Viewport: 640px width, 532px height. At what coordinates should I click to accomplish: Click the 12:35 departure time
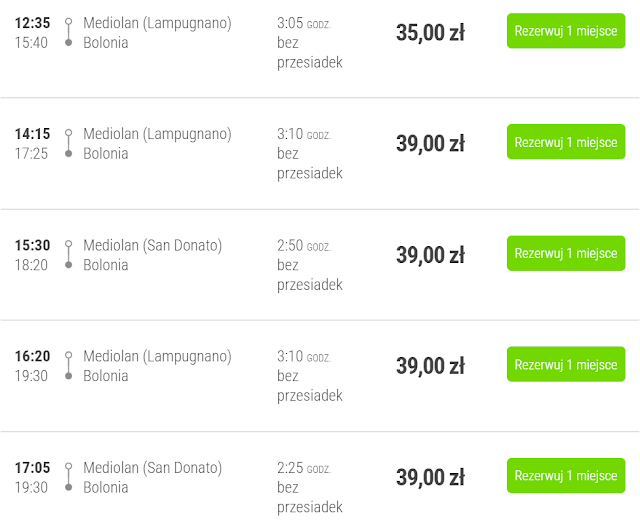[x=32, y=23]
